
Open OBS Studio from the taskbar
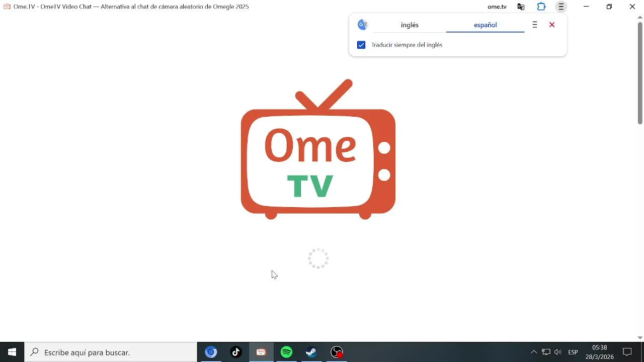coord(337,352)
